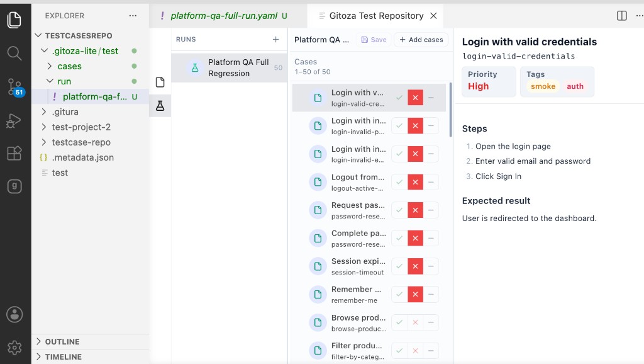Switch to the cases document icon view
The height and width of the screenshot is (364, 644).
(160, 82)
